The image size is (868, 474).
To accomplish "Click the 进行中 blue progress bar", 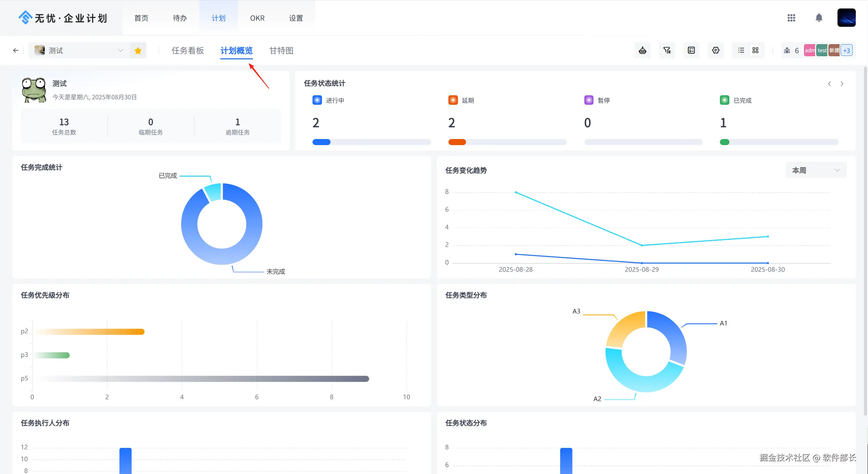I will click(x=321, y=142).
